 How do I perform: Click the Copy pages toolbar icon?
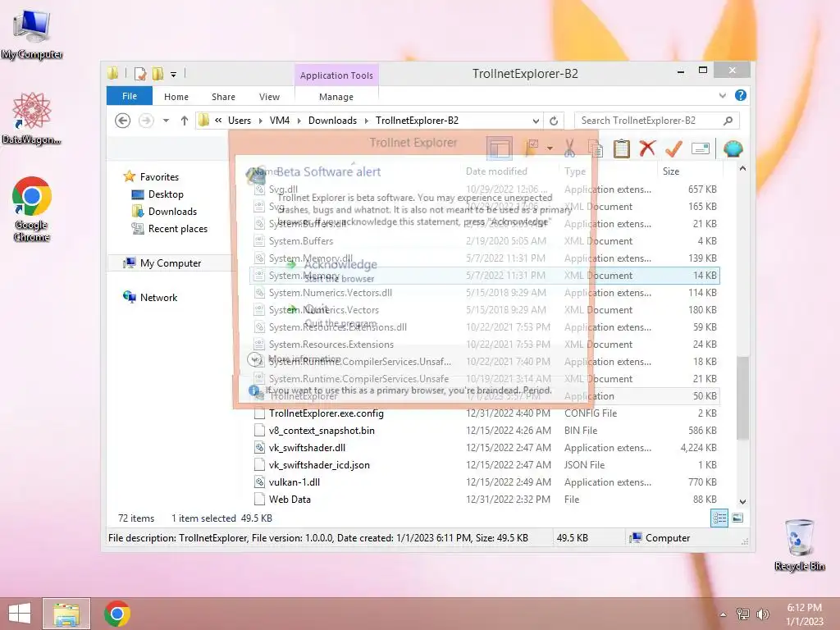[x=596, y=148]
